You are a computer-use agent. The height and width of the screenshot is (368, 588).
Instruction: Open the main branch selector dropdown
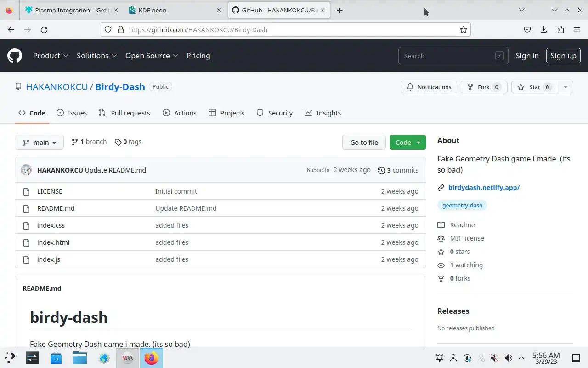pos(39,142)
